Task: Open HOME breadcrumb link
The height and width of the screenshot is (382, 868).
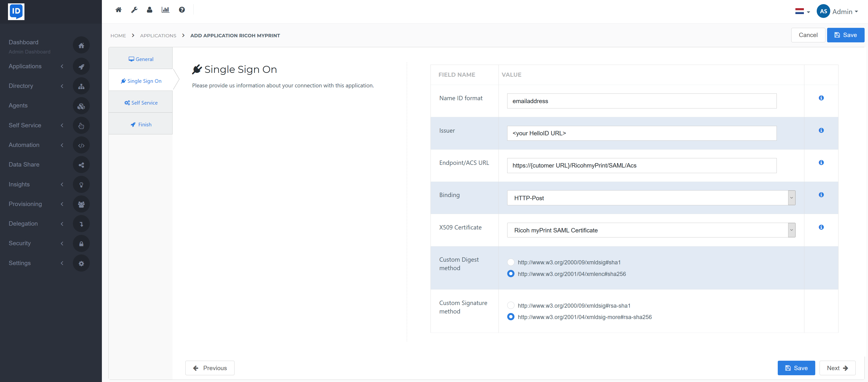Action: 118,35
